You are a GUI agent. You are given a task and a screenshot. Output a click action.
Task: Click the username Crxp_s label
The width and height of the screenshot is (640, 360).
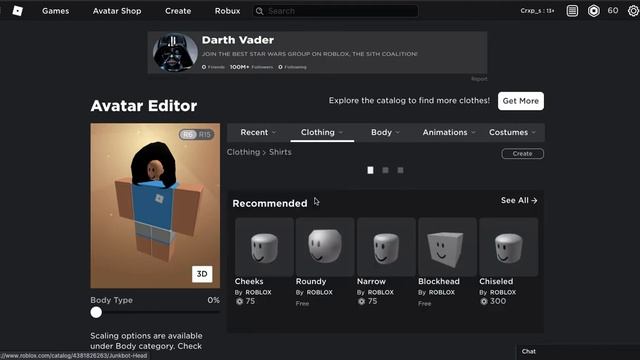pos(537,11)
